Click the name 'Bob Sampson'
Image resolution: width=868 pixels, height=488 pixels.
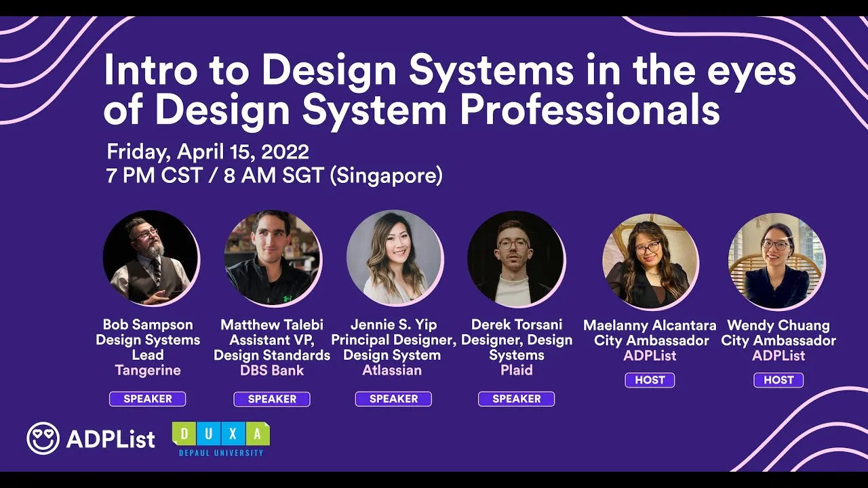click(x=148, y=325)
